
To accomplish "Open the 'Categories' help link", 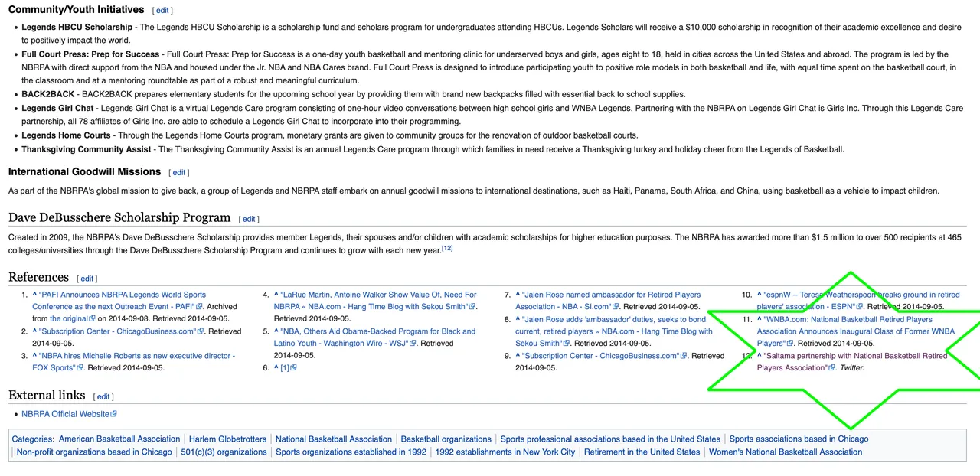I will [x=32, y=439].
